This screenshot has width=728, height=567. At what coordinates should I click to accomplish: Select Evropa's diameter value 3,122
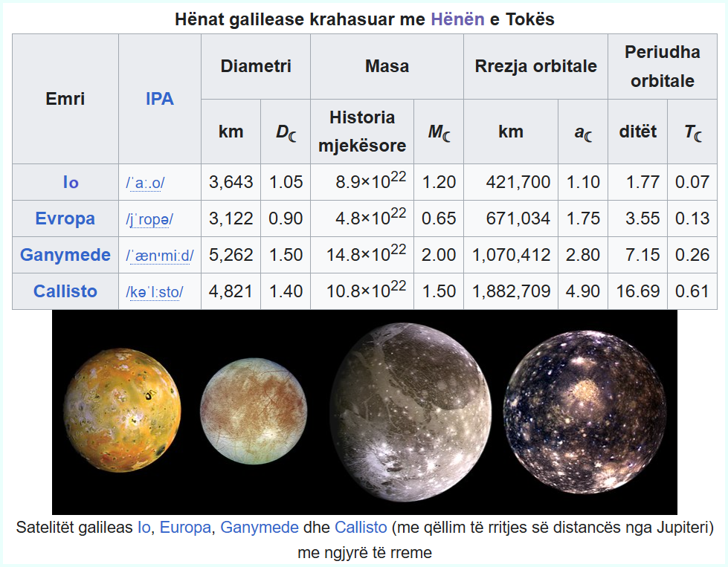[231, 218]
